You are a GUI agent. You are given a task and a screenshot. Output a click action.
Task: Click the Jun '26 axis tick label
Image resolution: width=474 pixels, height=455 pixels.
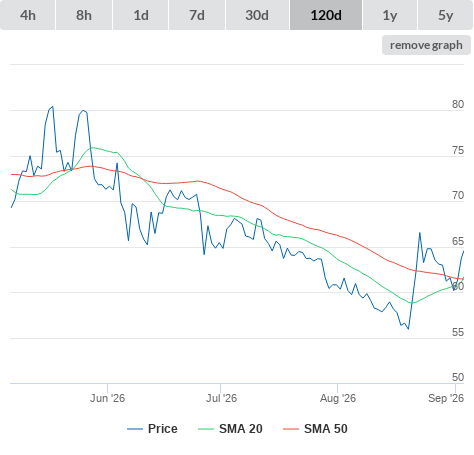[x=107, y=398]
